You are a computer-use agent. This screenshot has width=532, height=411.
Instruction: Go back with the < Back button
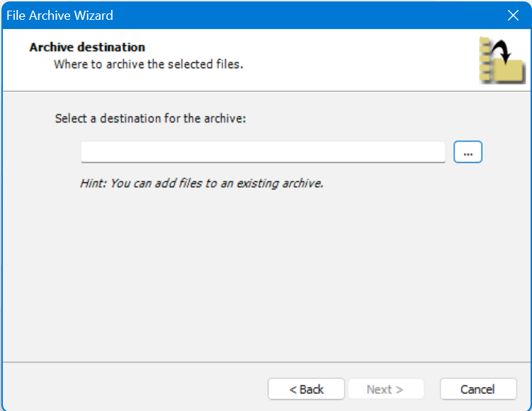pos(306,389)
